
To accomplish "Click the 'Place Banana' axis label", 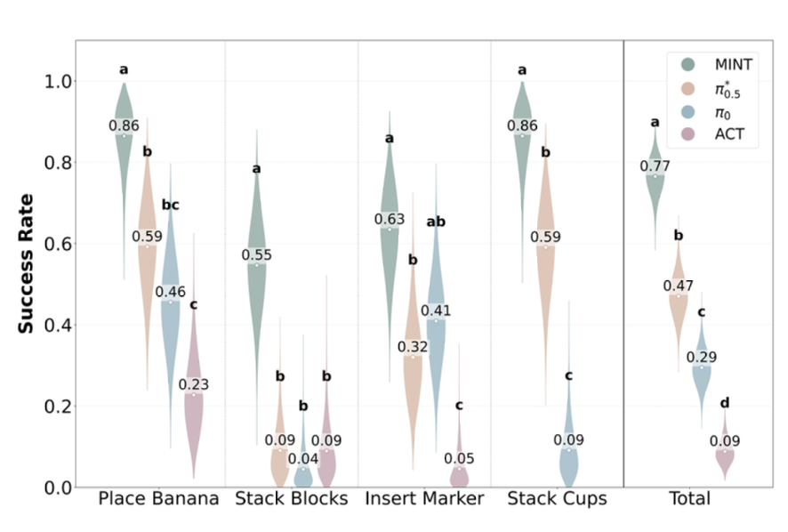I will 158,499.
